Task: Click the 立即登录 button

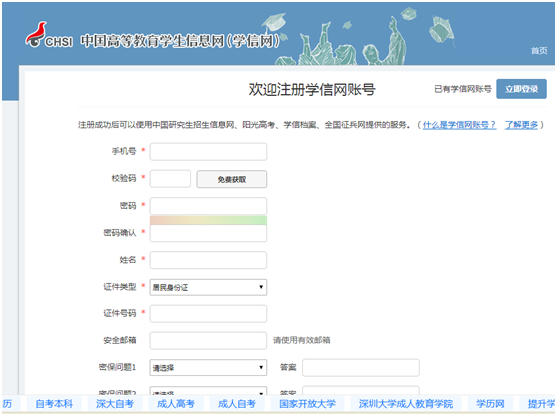Action: point(521,89)
